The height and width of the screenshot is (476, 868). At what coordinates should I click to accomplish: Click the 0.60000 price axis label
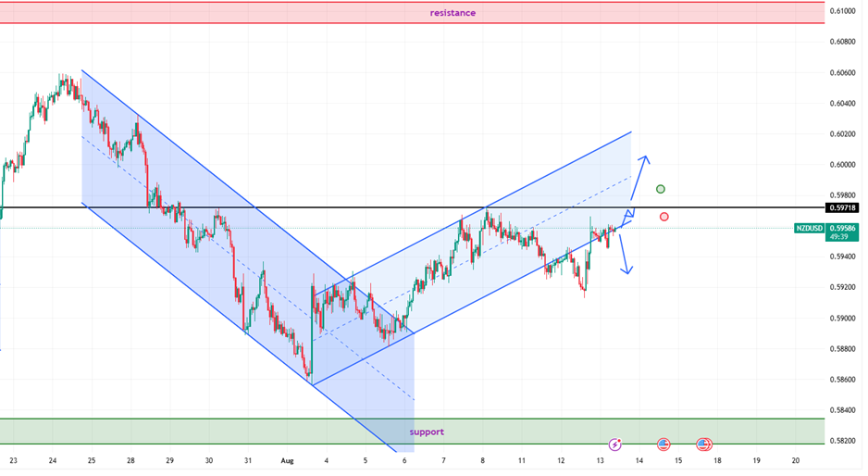(x=842, y=165)
